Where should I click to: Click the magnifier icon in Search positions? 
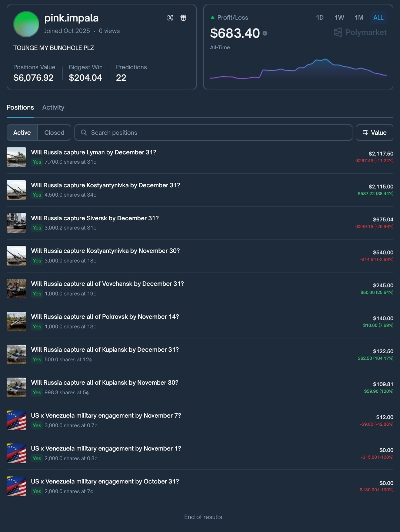click(84, 133)
